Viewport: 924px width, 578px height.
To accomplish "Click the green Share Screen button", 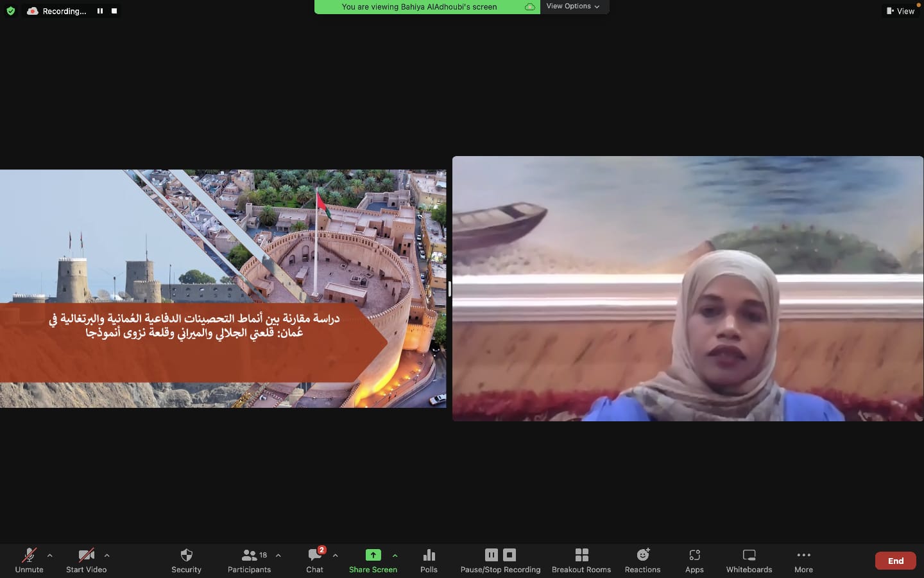I will click(373, 560).
